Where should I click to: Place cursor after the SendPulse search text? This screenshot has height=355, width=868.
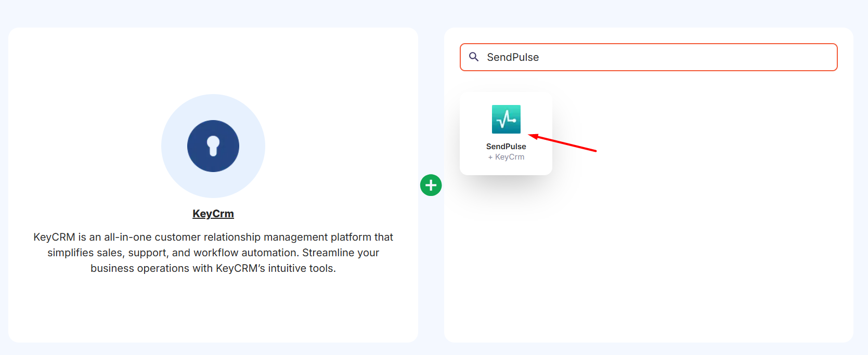click(540, 57)
